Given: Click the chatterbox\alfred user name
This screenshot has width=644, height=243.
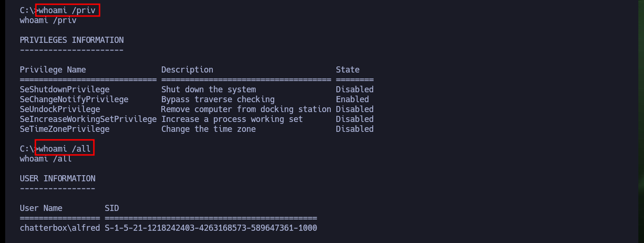Looking at the screenshot, I should [x=60, y=228].
